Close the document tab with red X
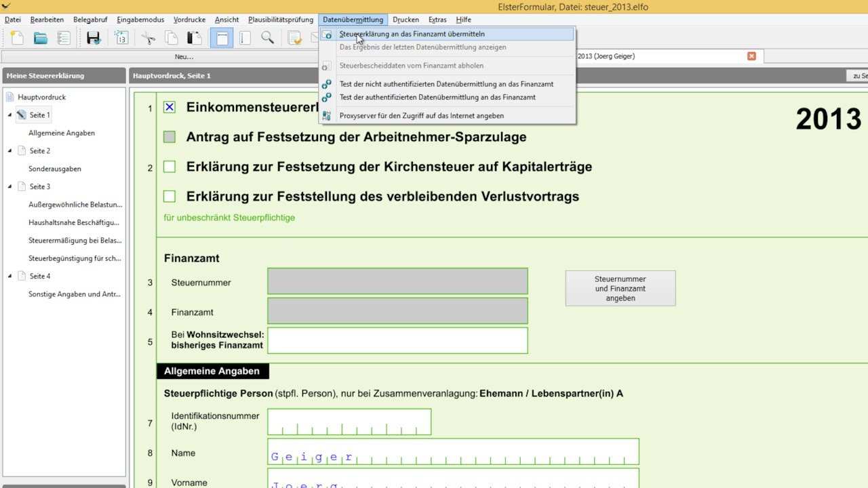 tap(751, 56)
